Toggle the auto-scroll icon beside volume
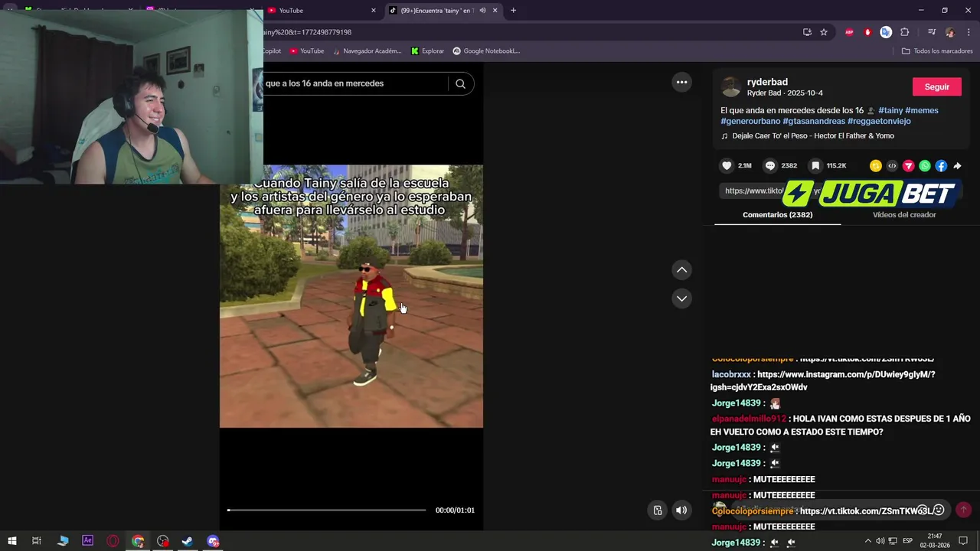This screenshot has width=980, height=551. point(658,510)
